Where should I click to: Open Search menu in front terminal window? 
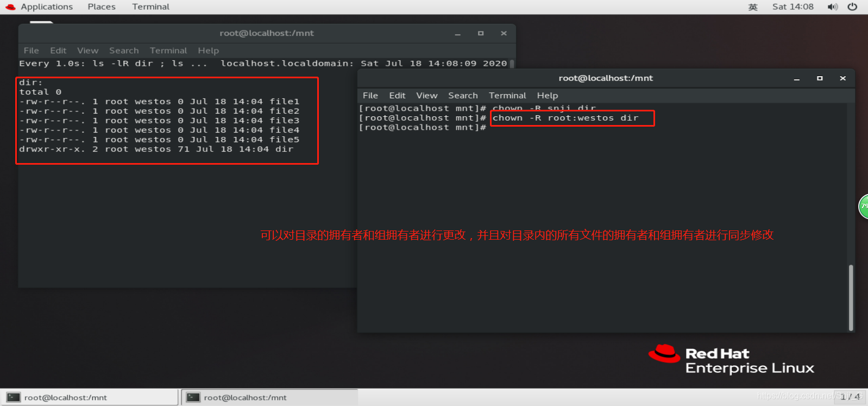pos(463,96)
